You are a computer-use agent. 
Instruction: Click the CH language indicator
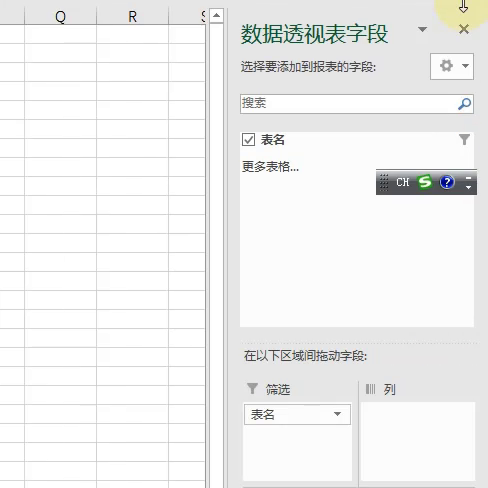click(402, 182)
